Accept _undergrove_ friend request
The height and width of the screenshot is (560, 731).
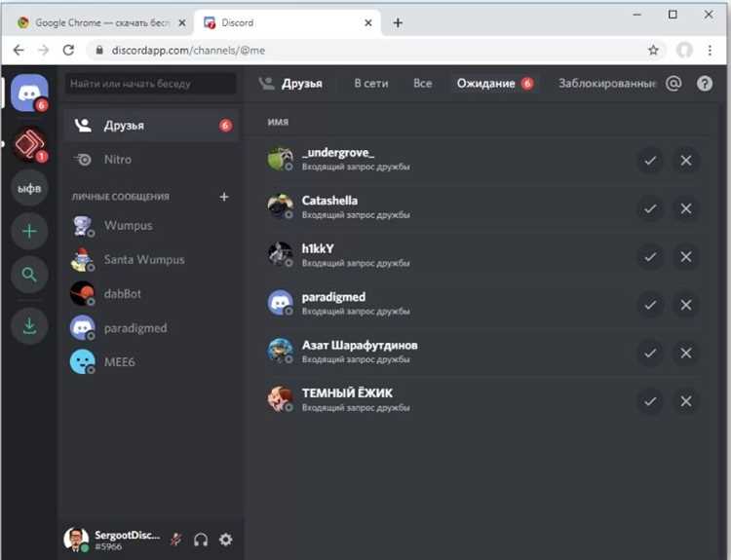pyautogui.click(x=650, y=161)
